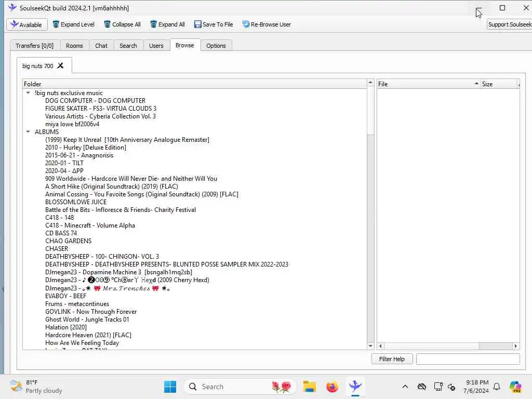Viewport: 532px width, 399px height.
Task: Click the Filter Help button
Action: point(392,359)
